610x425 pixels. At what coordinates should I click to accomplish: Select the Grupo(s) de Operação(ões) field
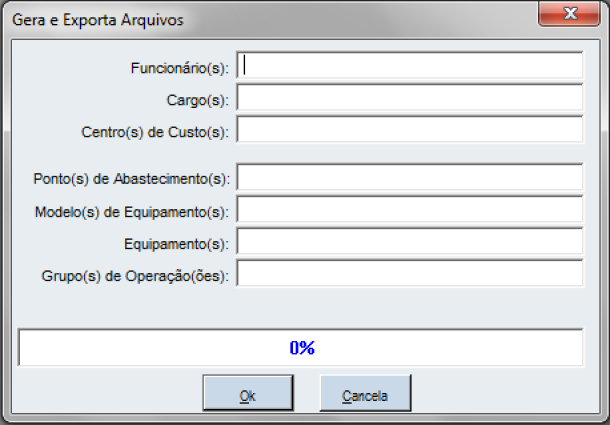tap(410, 274)
